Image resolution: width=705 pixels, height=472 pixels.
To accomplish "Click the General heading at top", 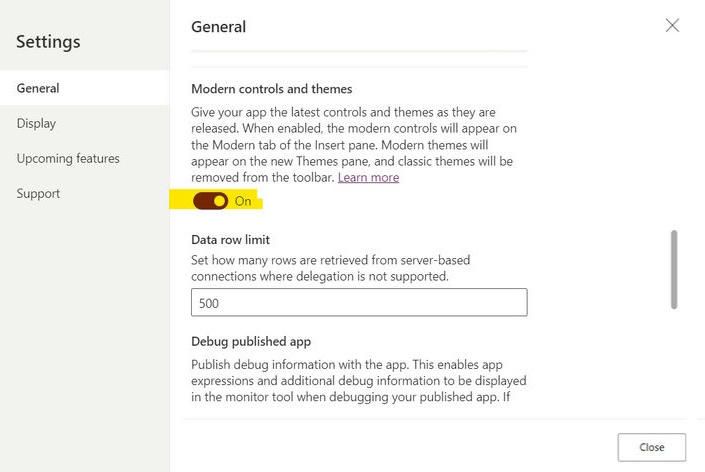I will pyautogui.click(x=218, y=27).
